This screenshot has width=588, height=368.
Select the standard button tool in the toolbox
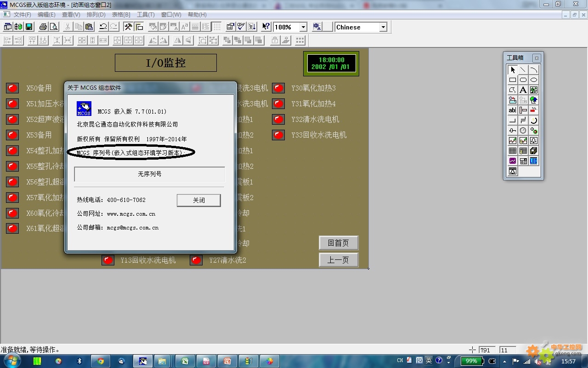coord(513,121)
